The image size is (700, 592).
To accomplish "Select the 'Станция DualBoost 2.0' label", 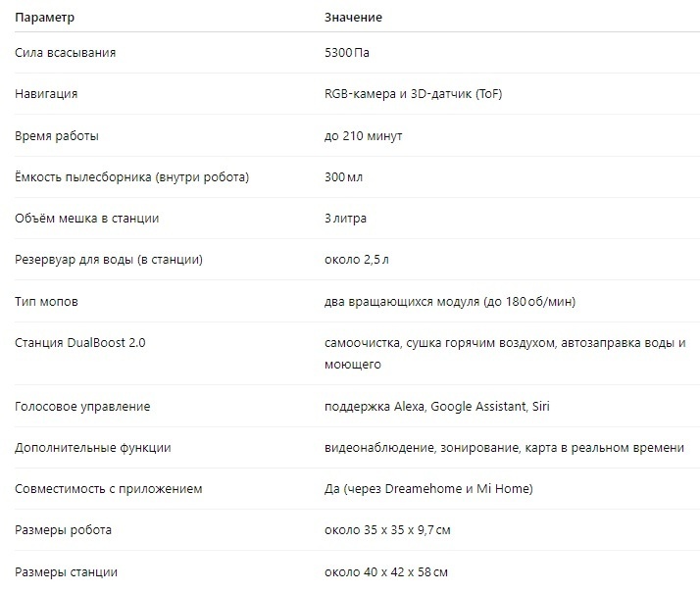I will pyautogui.click(x=80, y=343).
